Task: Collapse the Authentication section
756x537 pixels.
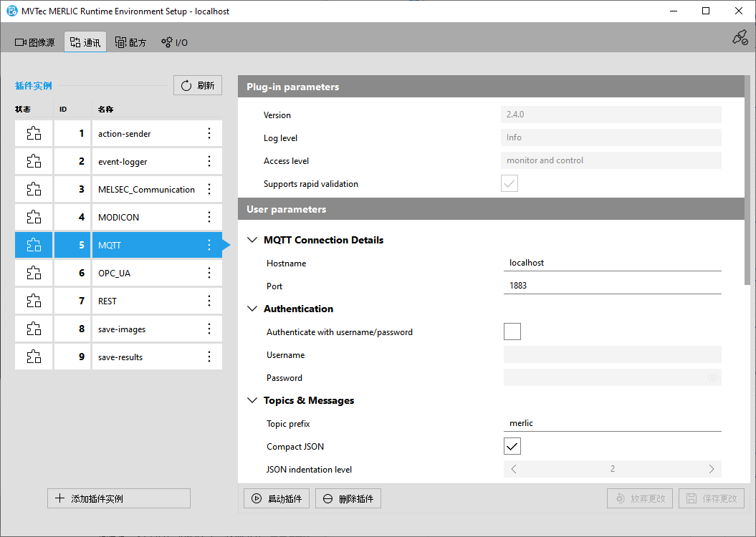Action: 252,309
